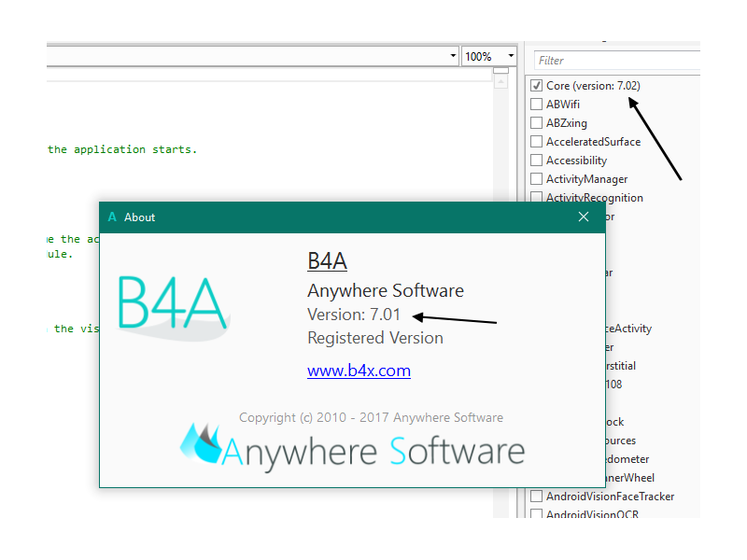Enable the ABZxing library checkbox

point(536,123)
